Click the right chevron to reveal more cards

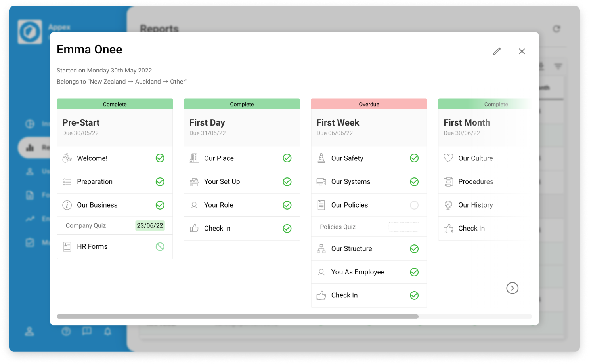[513, 288]
